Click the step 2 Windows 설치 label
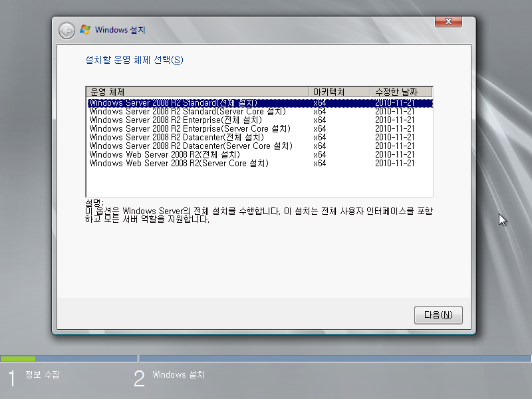Image resolution: width=532 pixels, height=399 pixels. pos(178,374)
